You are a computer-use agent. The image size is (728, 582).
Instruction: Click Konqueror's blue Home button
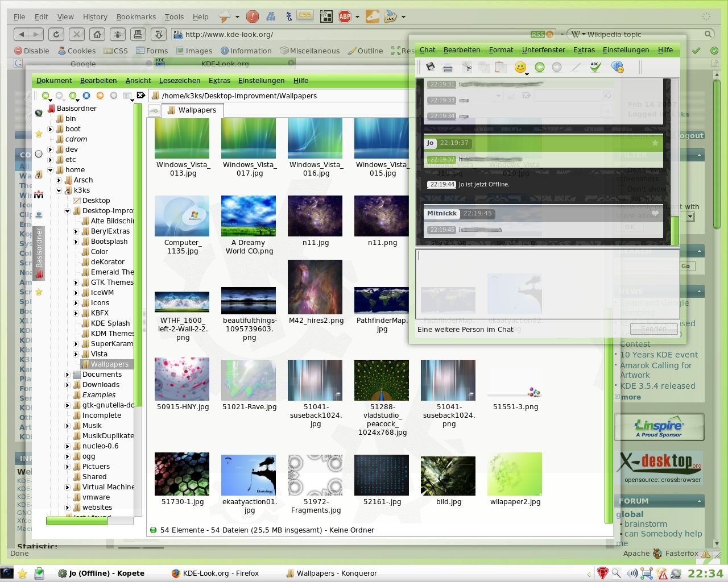[86, 95]
